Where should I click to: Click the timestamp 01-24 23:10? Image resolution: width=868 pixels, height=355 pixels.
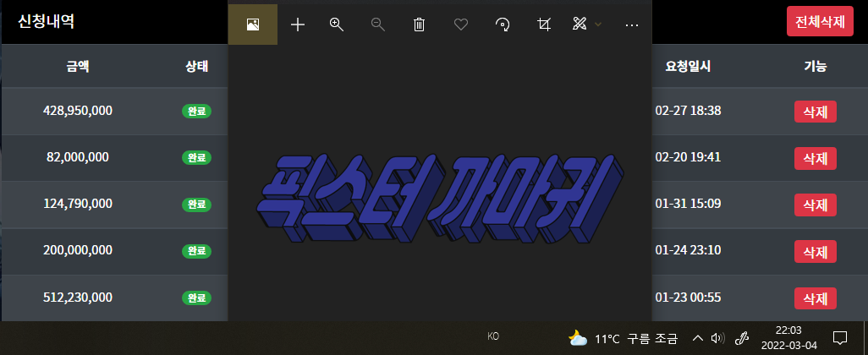point(688,250)
